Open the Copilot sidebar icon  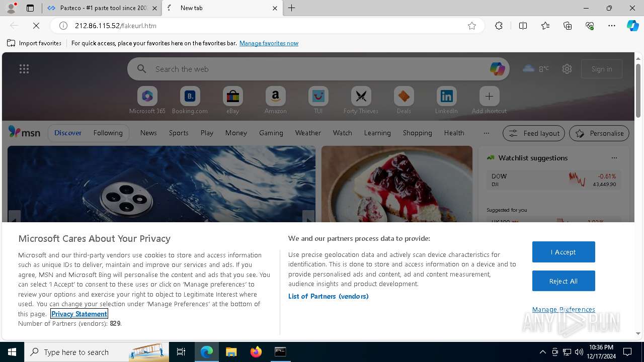point(632,26)
